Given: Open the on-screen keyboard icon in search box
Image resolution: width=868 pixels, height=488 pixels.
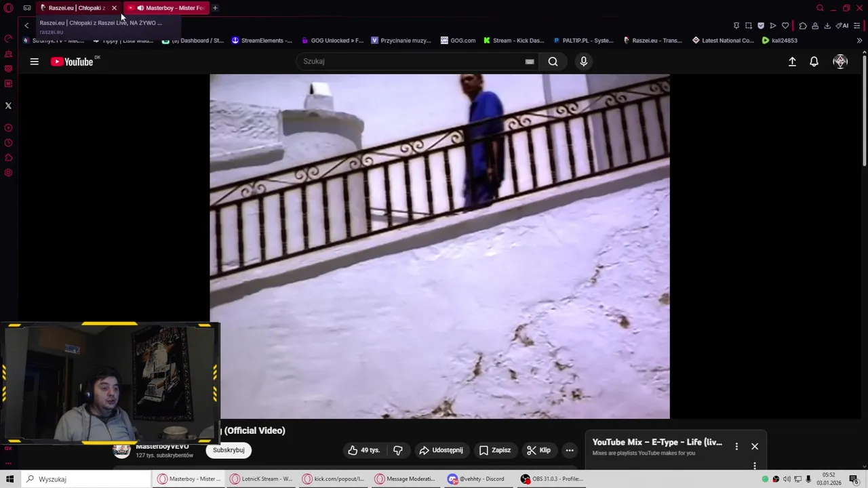Looking at the screenshot, I should 530,62.
